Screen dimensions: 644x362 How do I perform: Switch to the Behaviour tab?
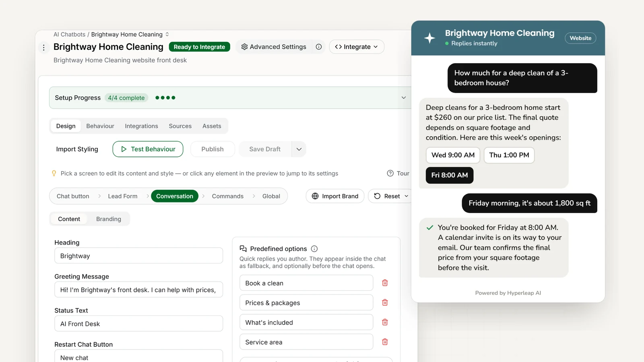click(100, 126)
